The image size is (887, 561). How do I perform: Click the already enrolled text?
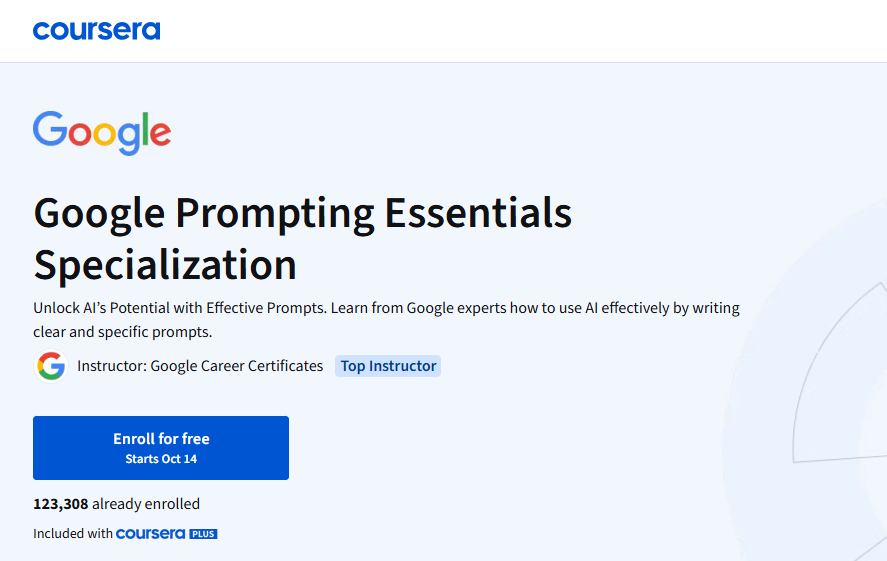pyautogui.click(x=146, y=504)
